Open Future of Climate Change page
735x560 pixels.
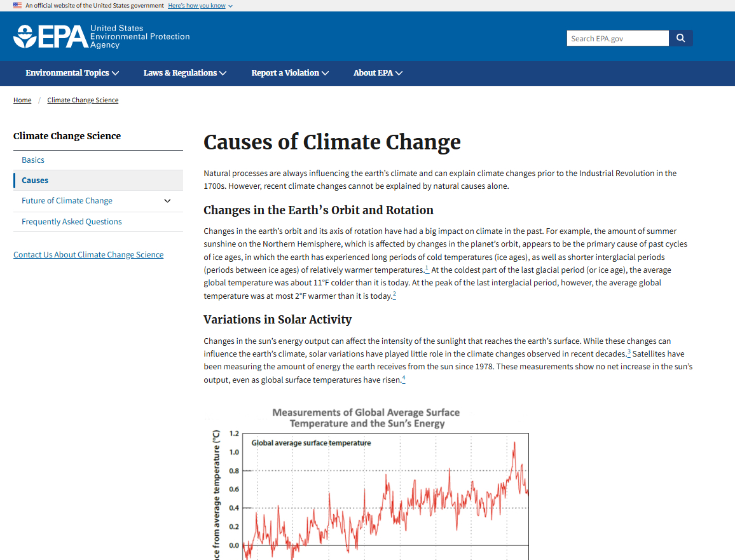(67, 201)
